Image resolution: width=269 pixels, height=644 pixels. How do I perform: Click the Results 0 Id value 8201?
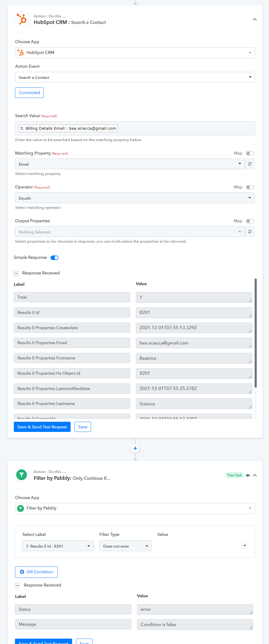coord(194,313)
